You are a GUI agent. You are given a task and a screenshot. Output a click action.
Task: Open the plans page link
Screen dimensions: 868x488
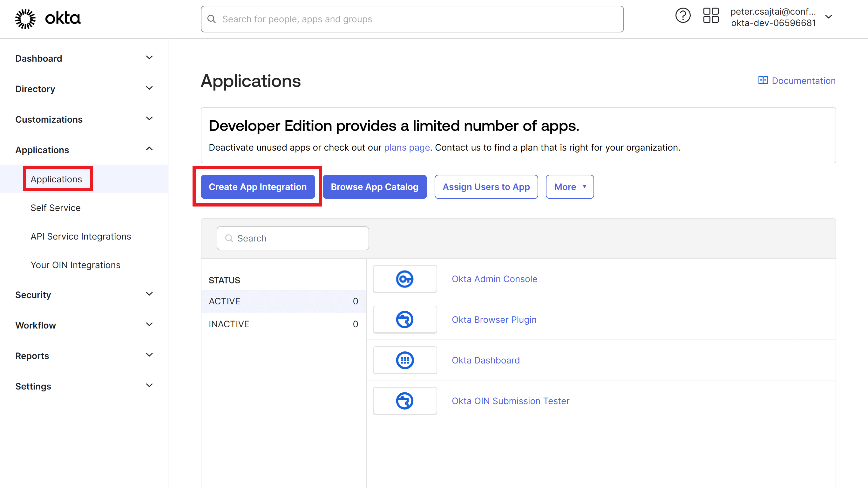[x=406, y=147]
